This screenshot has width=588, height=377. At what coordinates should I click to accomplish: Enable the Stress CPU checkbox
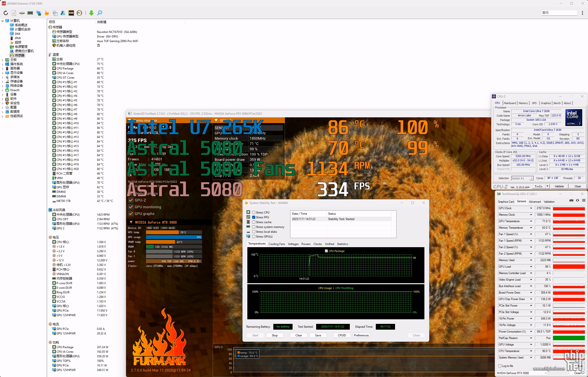pos(254,213)
